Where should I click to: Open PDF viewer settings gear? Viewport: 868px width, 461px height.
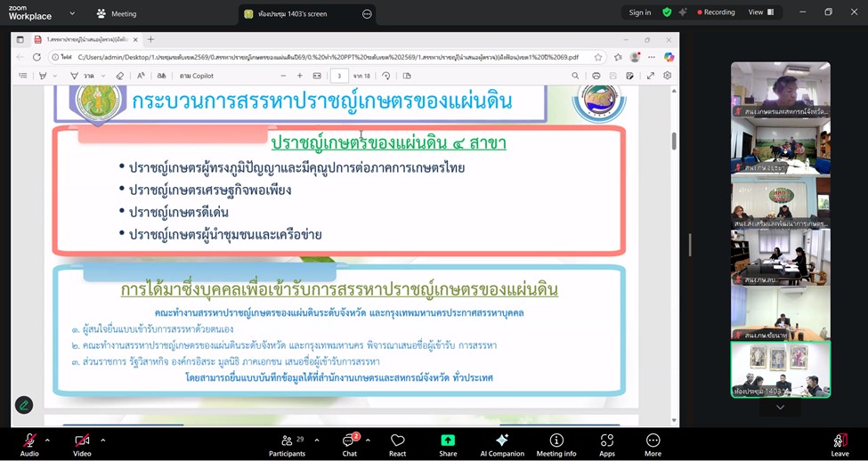668,76
